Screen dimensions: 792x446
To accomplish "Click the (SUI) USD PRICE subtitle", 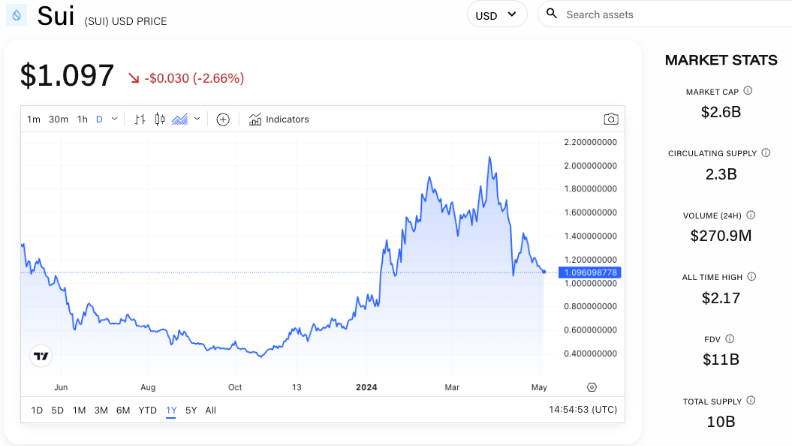I will (x=125, y=21).
